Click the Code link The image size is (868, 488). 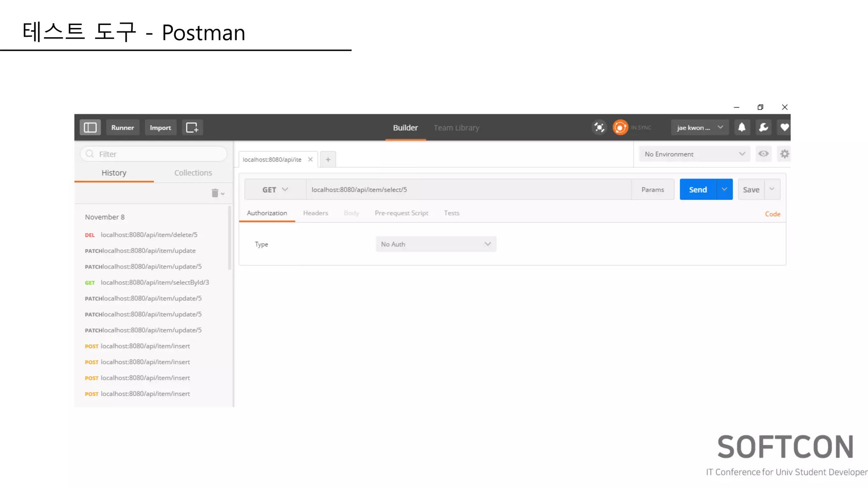tap(772, 214)
